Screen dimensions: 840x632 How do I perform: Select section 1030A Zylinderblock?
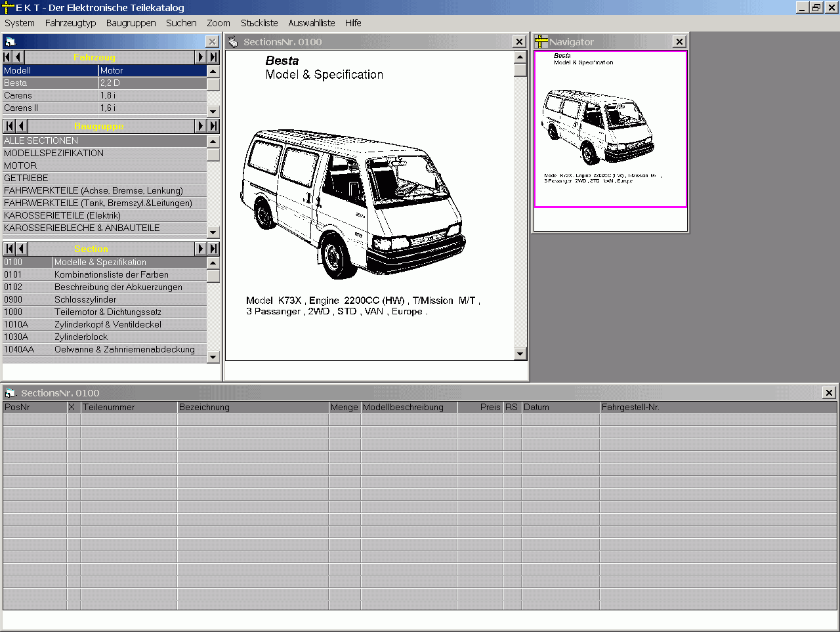tap(104, 337)
